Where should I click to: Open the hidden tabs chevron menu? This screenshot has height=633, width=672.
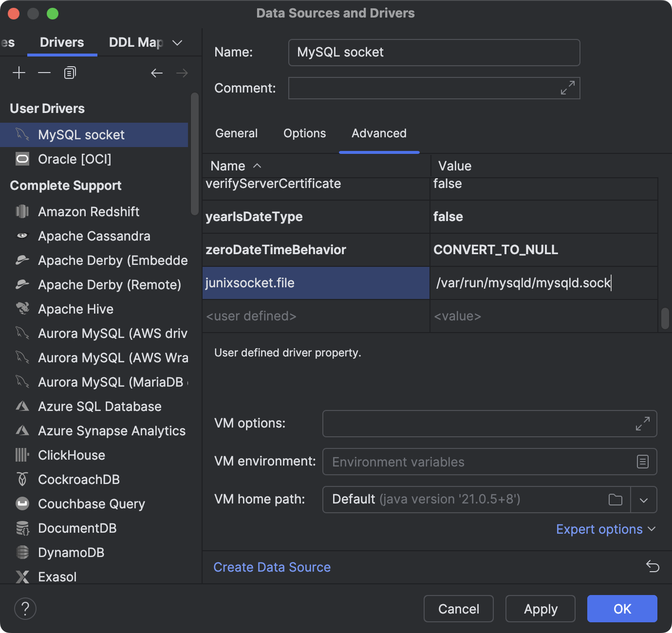pyautogui.click(x=177, y=42)
